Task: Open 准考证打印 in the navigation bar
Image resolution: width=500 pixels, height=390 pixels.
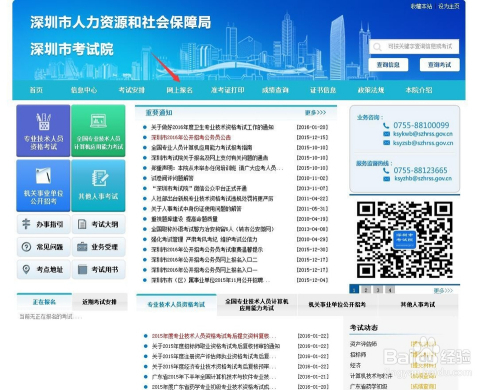Action: click(x=227, y=90)
